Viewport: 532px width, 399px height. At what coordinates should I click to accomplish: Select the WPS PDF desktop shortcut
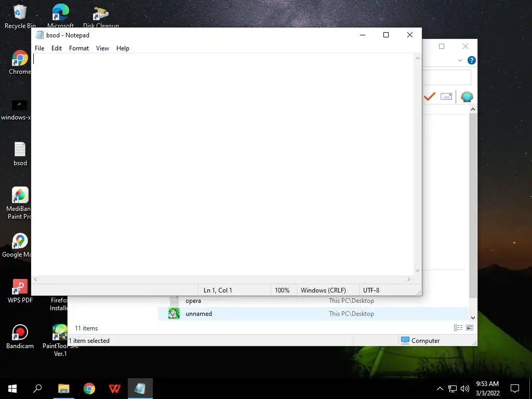pos(20,291)
